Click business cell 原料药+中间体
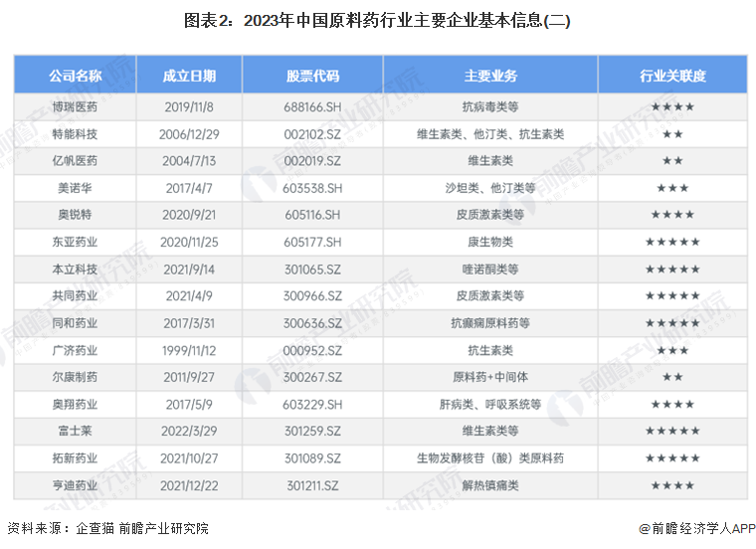 [490, 377]
